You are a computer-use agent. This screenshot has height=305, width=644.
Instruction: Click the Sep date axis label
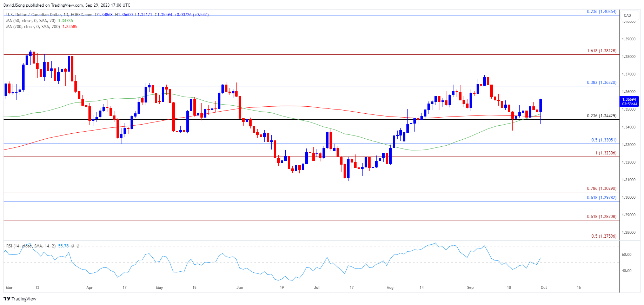tap(470, 287)
